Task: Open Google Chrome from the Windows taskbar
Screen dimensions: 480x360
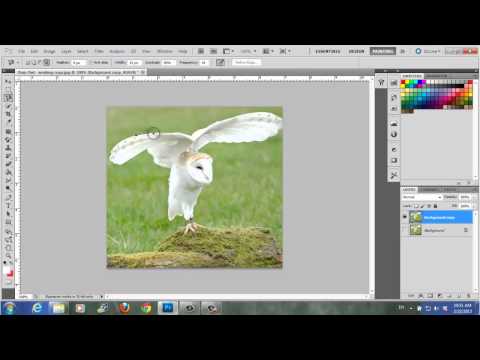Action: tap(146, 308)
